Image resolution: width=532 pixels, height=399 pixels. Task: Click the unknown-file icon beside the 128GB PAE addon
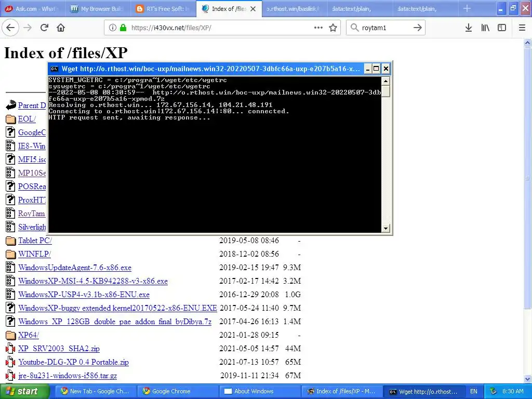[x=10, y=321]
